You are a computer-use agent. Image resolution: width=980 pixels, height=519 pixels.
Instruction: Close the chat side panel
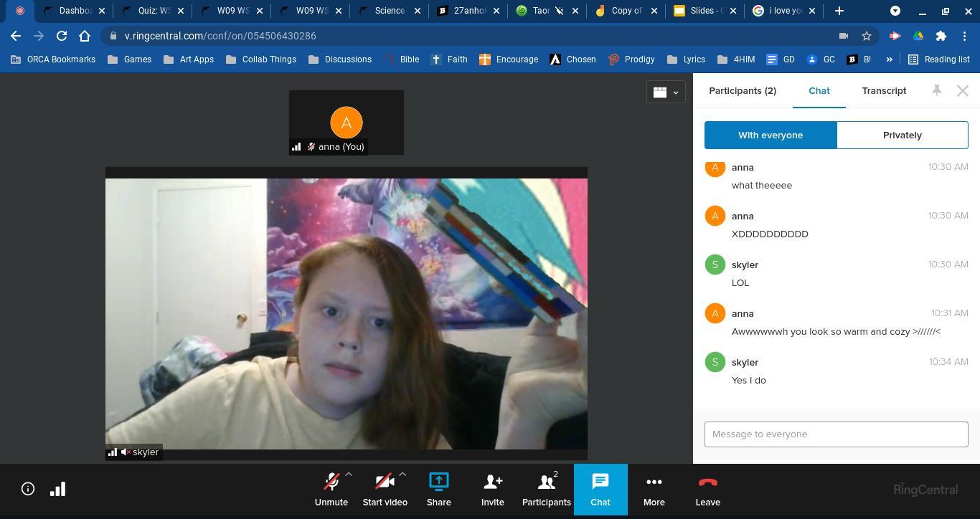tap(963, 91)
